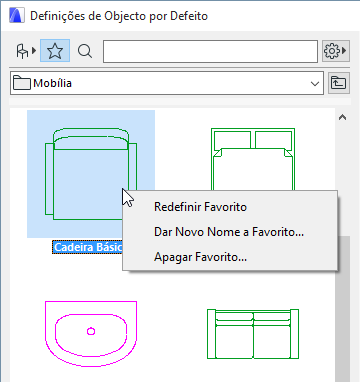Select the double bed favorite thumbnail
The image size is (360, 382).
point(253,159)
